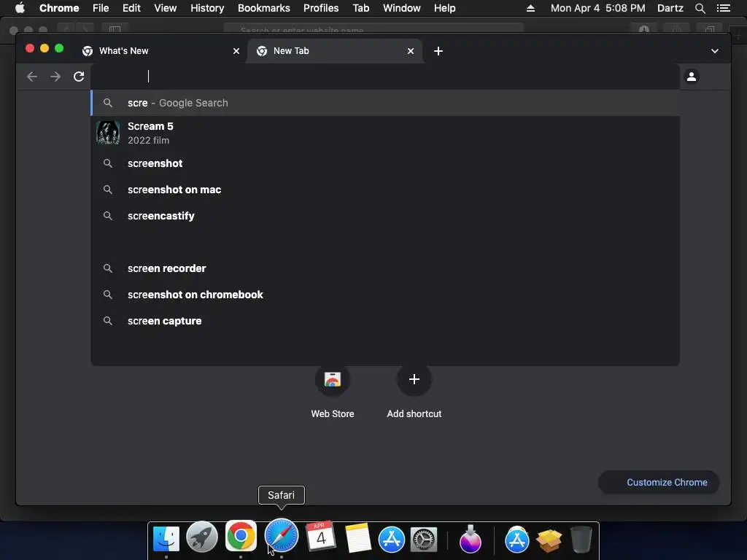Click the Chrome address bar input
Screen dimensions: 747x560
pos(385,76)
